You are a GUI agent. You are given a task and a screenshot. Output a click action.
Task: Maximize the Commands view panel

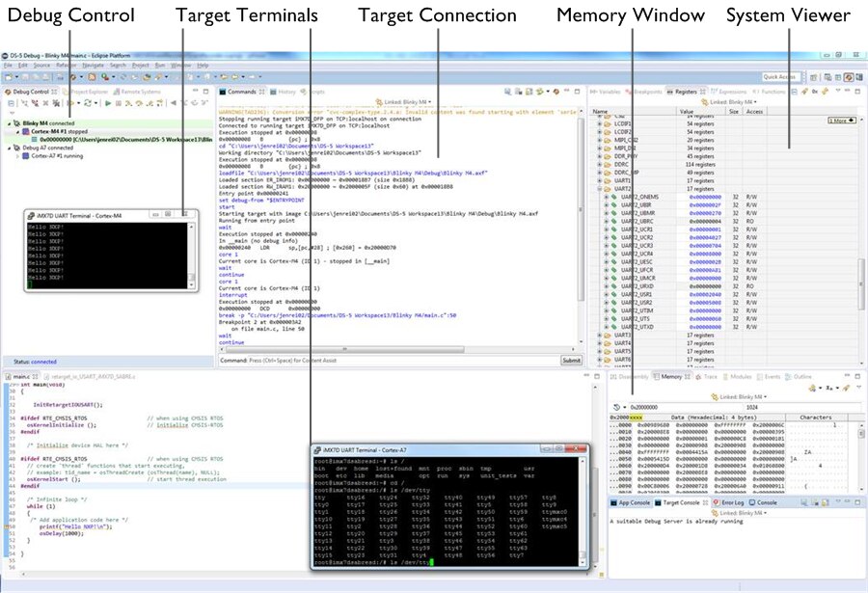(577, 92)
